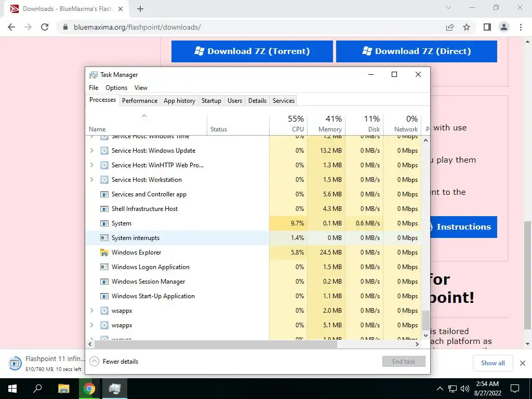Click the Task Manager title bar icon
Screen dimensions: 532x399
[x=93, y=75]
